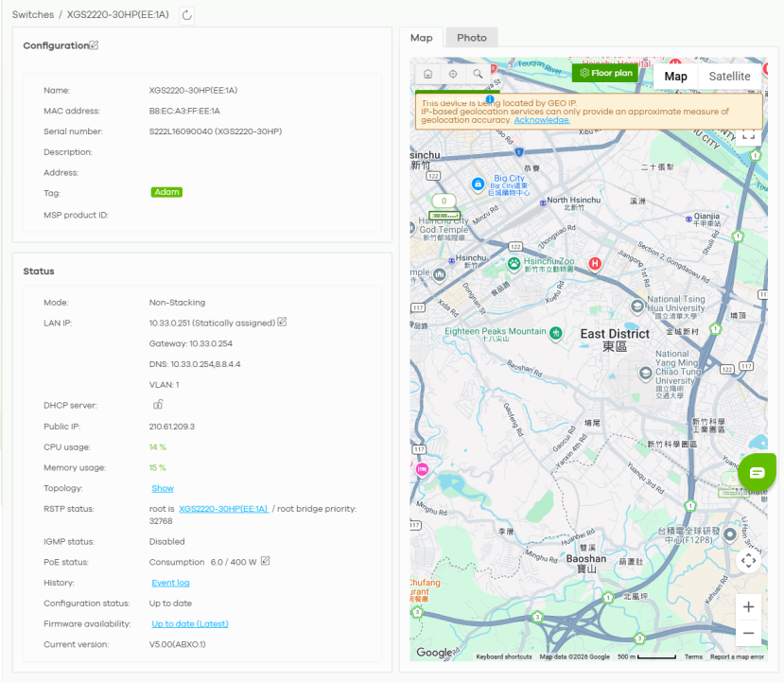Click Report a map error
This screenshot has height=682, width=784.
pyautogui.click(x=737, y=656)
